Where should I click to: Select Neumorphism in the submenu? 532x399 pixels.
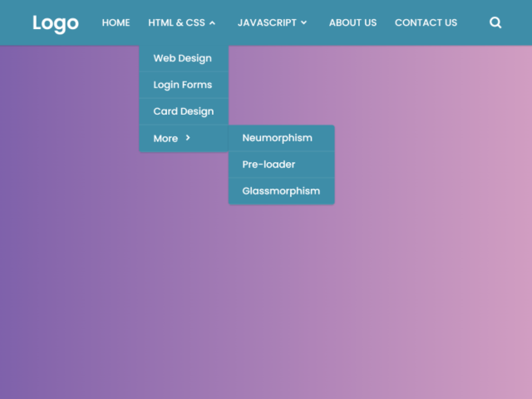point(277,138)
